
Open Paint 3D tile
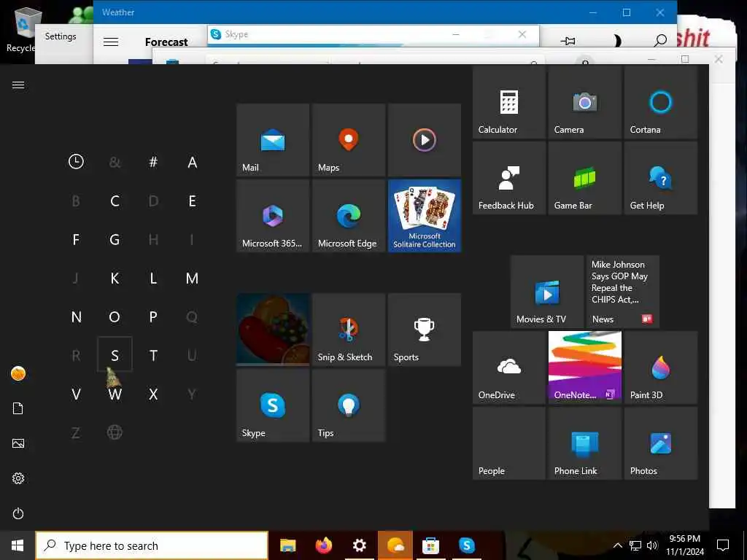(661, 367)
